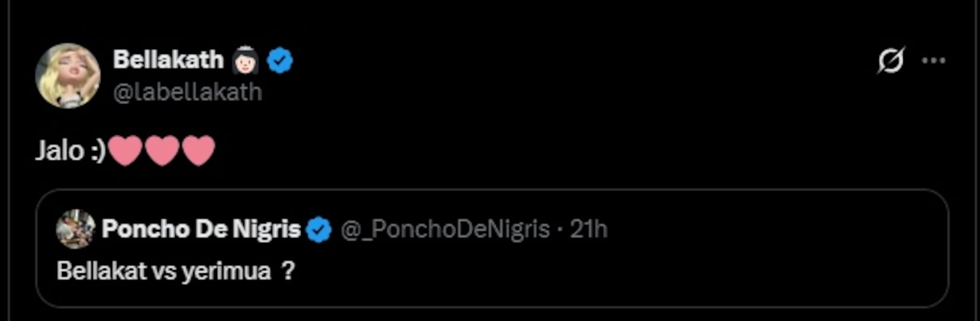Click the middle pink heart emoji
The height and width of the screenshot is (321, 980).
click(162, 151)
